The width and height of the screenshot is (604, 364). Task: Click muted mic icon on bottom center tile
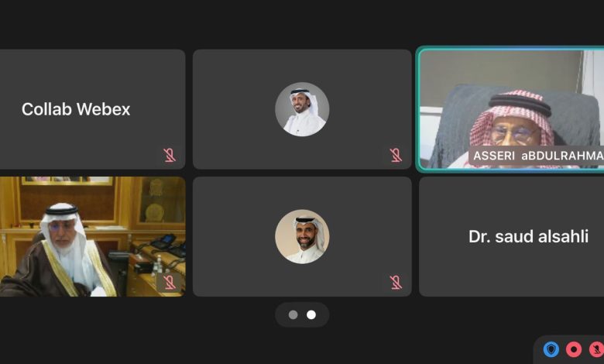click(396, 283)
